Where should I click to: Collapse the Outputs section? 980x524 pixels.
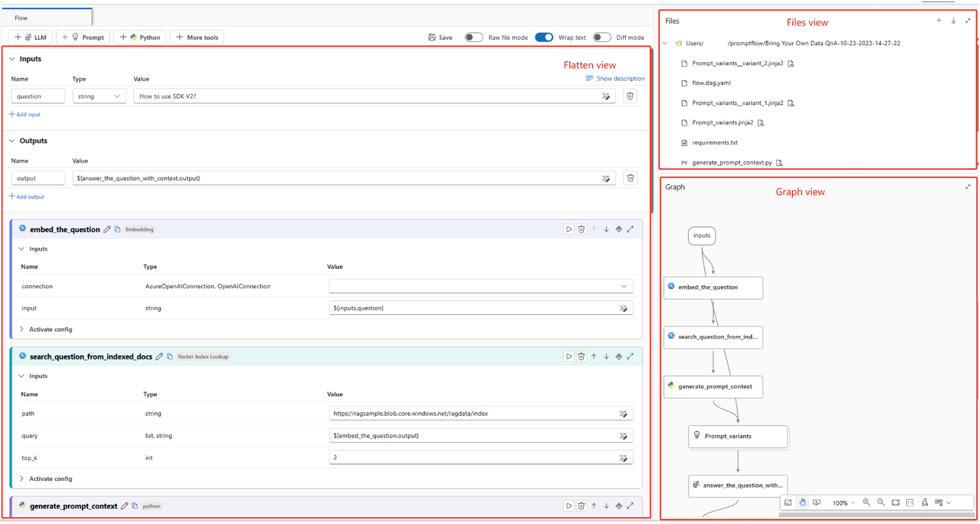point(12,141)
